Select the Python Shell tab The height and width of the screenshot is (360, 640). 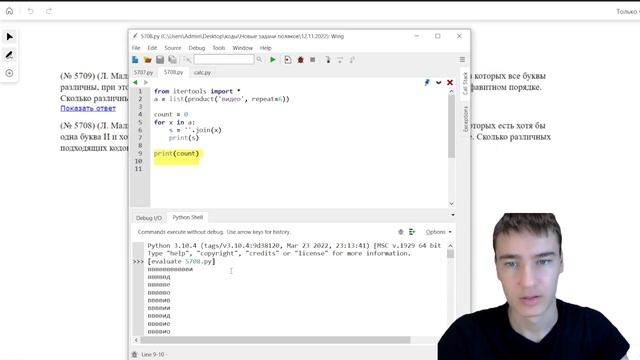click(x=188, y=218)
